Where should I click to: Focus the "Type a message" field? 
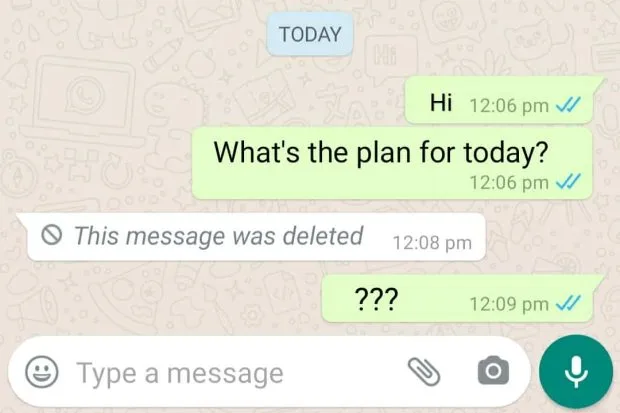click(239, 373)
